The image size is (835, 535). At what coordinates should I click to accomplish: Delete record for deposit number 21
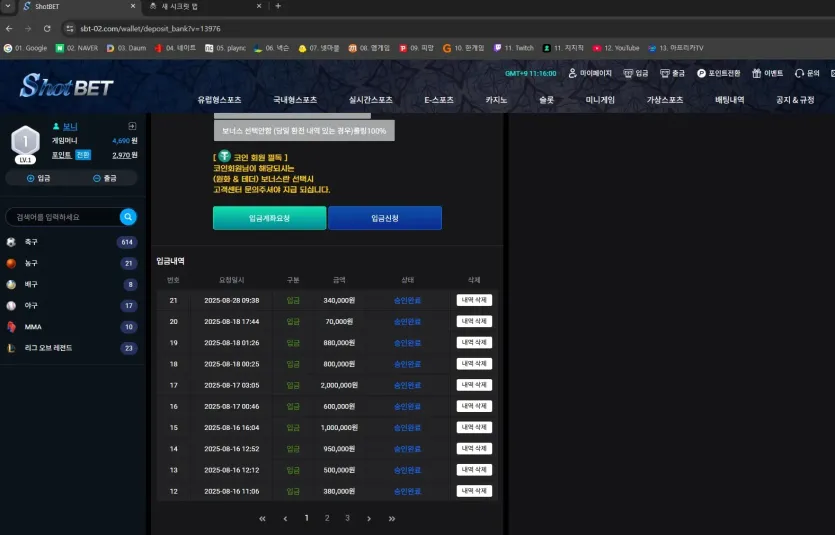pyautogui.click(x=474, y=300)
